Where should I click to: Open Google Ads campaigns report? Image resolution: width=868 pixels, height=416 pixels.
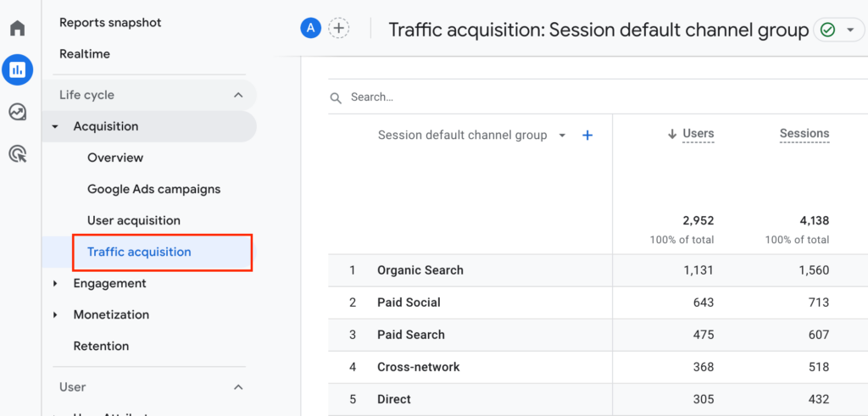154,189
